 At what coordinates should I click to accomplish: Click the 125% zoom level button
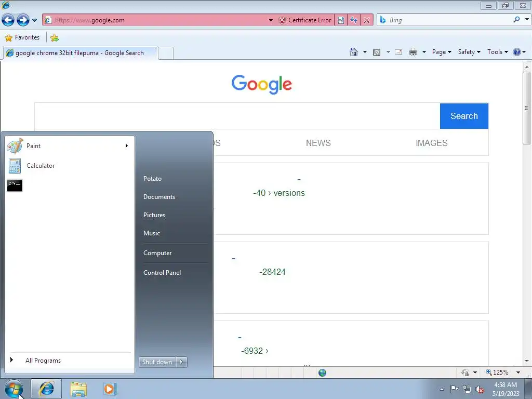[x=497, y=373]
